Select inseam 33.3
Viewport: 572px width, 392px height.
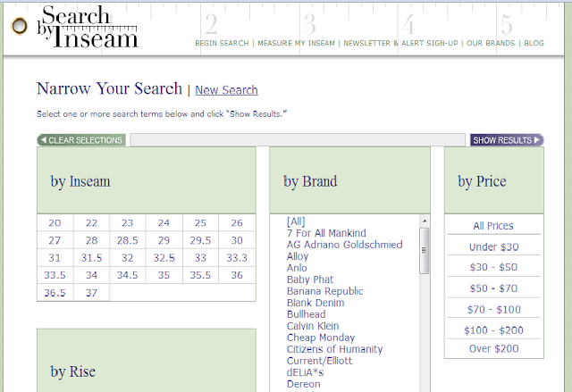(x=237, y=258)
